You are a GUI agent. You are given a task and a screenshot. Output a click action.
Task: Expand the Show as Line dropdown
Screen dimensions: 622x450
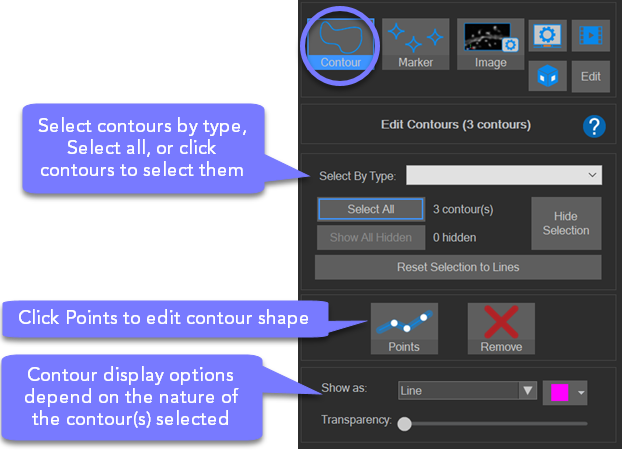pos(467,390)
